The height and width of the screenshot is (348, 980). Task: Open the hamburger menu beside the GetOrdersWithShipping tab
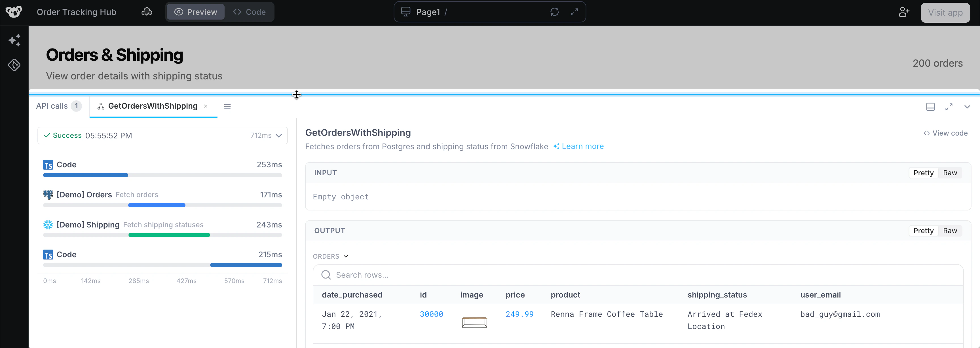tap(227, 106)
